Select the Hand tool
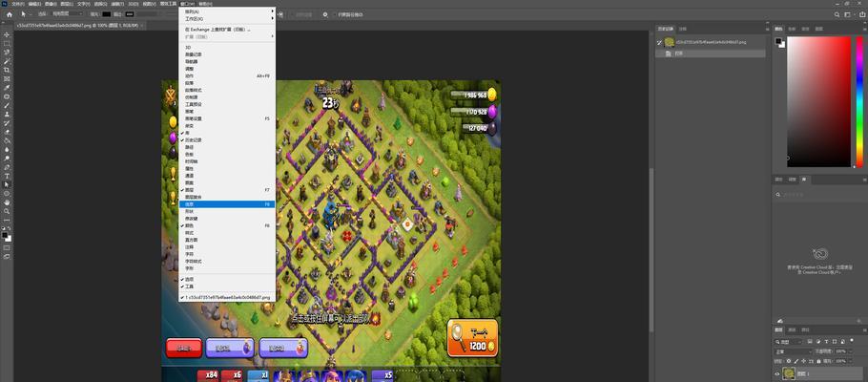This screenshot has height=382, width=868. coord(7,202)
